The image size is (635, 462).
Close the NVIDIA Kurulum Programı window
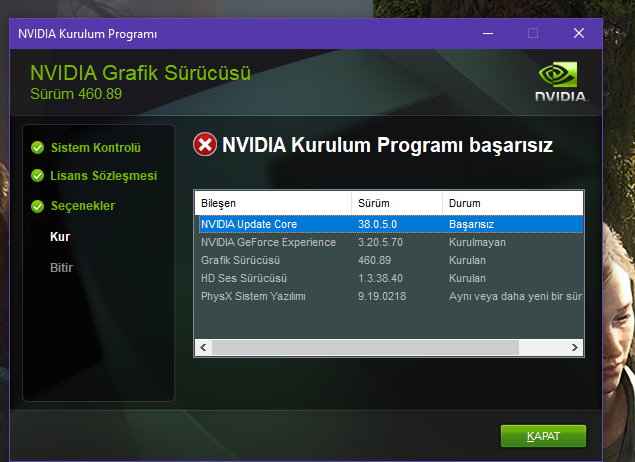pos(579,33)
